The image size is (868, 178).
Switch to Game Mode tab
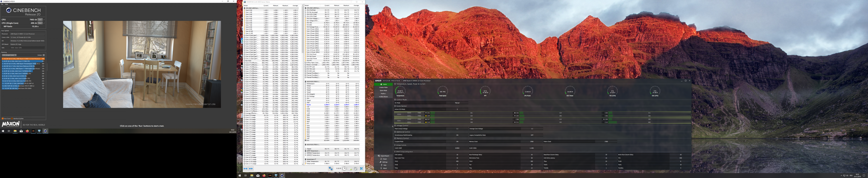click(x=383, y=91)
